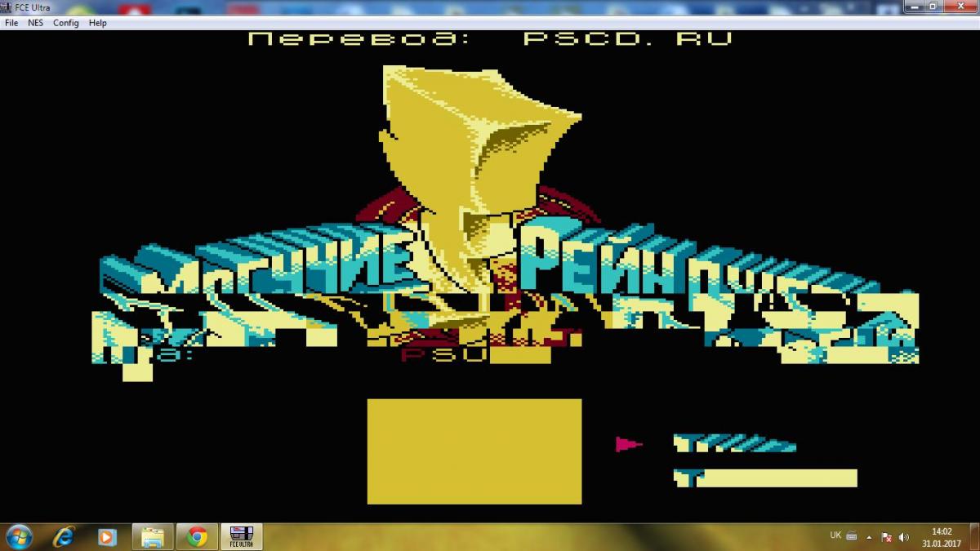The image size is (980, 551).
Task: Click the pink arrow cursor in the game menu
Action: (628, 444)
